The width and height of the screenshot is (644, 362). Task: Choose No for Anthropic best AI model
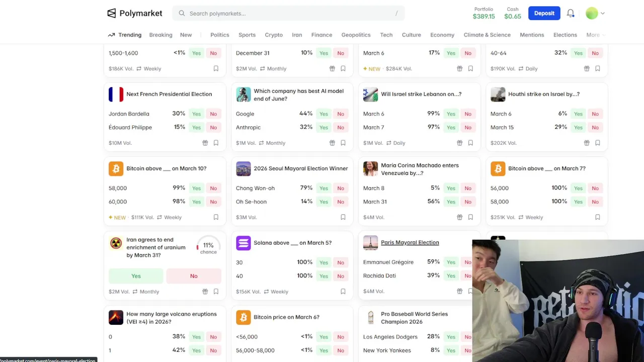click(x=341, y=127)
